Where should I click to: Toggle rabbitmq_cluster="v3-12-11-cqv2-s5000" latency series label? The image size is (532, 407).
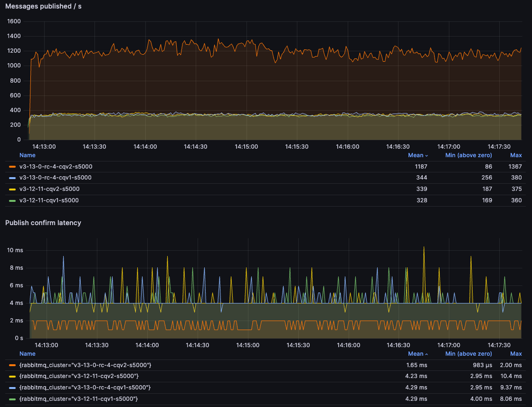point(79,376)
